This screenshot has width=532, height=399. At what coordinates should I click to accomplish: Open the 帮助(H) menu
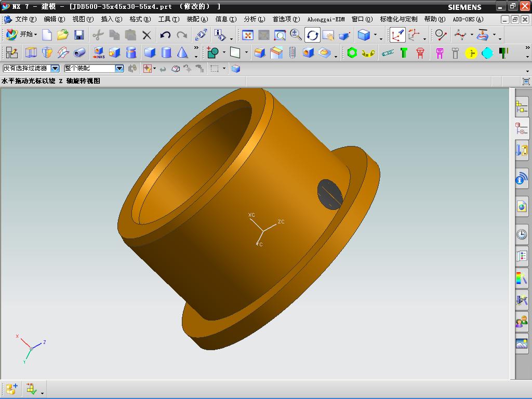(x=435, y=19)
